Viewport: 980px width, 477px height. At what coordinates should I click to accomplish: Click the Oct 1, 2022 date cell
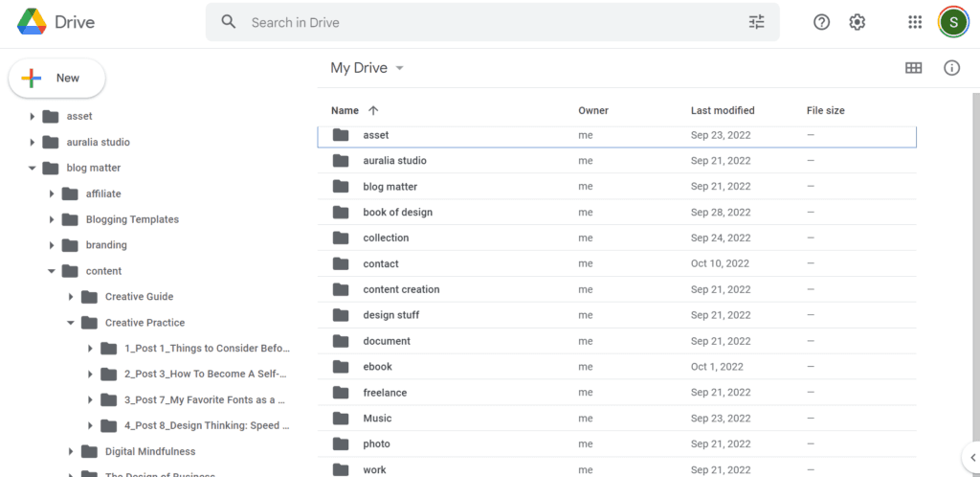pos(717,367)
